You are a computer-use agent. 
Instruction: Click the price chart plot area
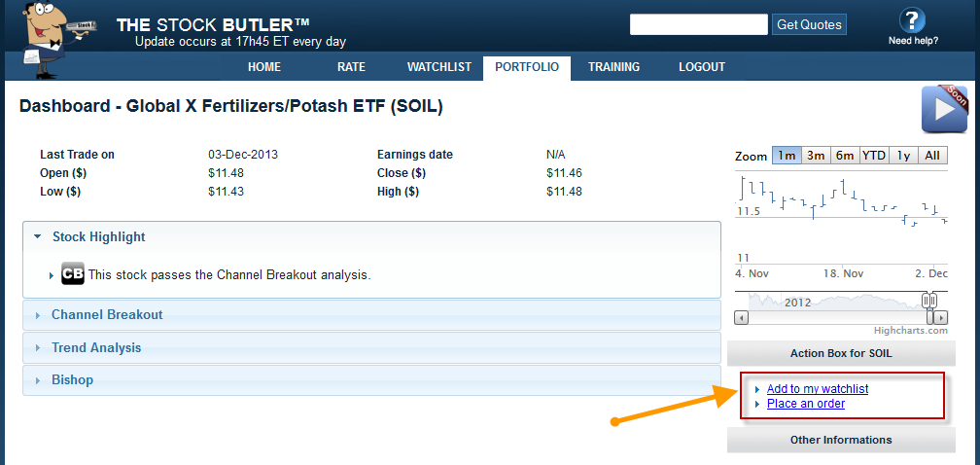tap(841, 219)
